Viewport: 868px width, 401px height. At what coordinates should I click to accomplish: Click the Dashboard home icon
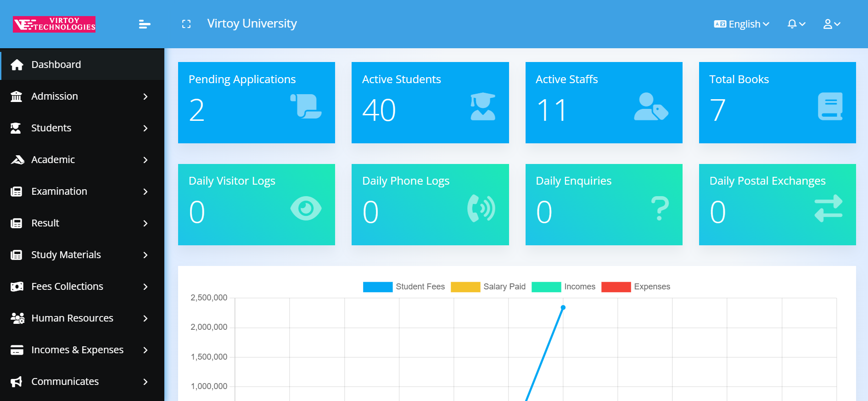pos(17,65)
